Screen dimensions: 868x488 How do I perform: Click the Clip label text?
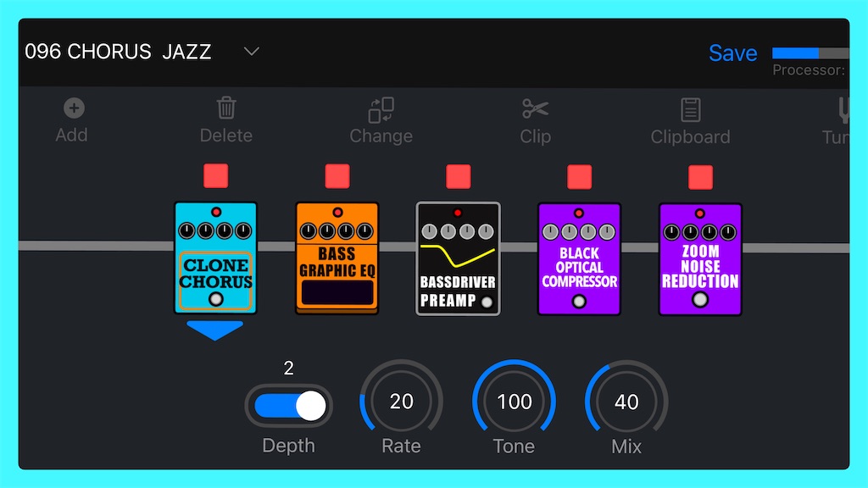tap(536, 136)
